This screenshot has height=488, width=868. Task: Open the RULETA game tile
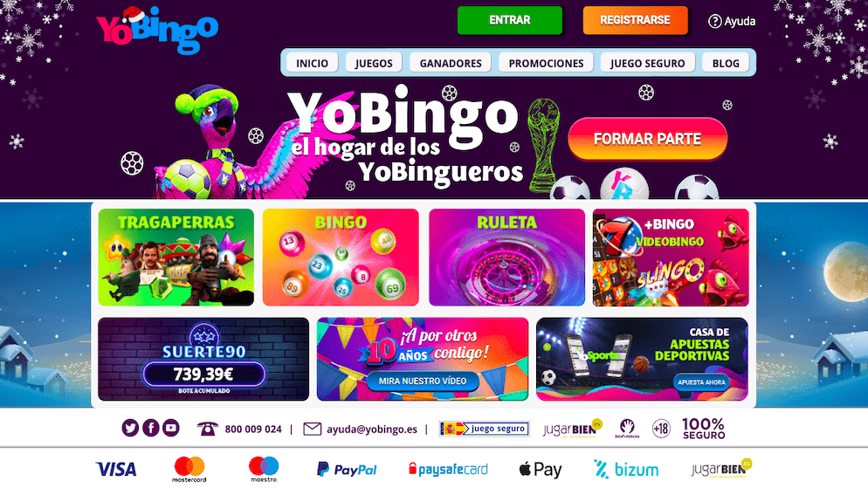pyautogui.click(x=506, y=258)
